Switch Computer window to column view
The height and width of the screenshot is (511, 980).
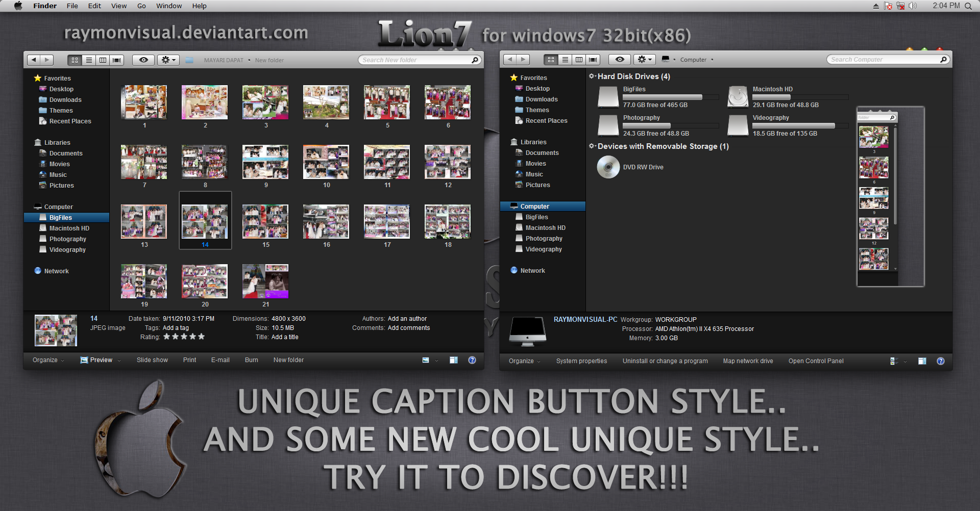pos(579,60)
